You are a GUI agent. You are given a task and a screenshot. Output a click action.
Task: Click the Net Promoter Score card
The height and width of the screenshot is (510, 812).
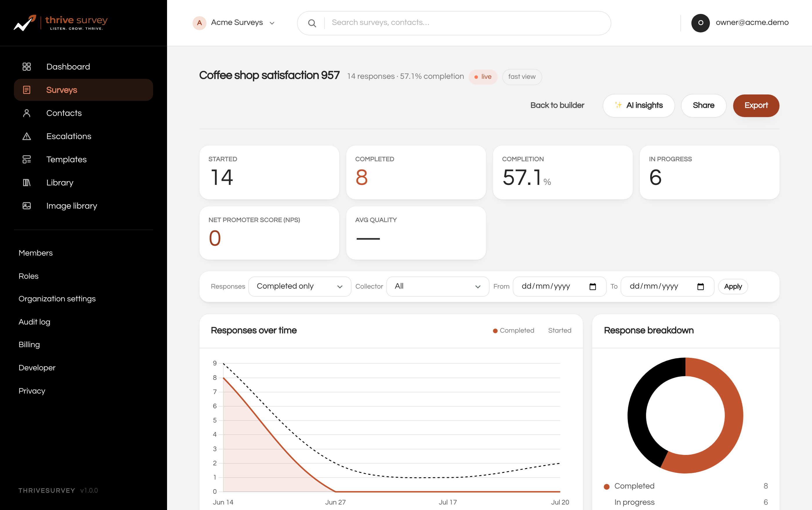pos(269,233)
